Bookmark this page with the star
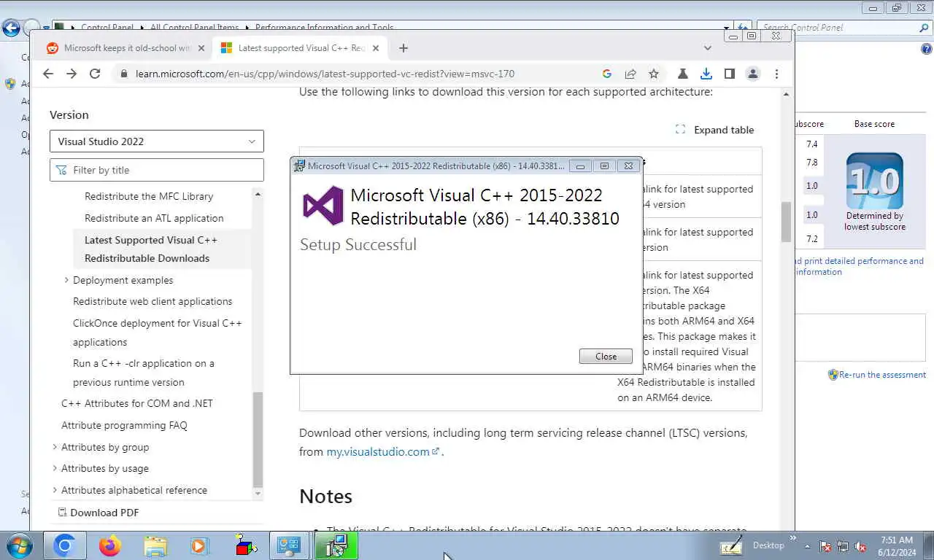This screenshot has width=934, height=560. coord(654,74)
